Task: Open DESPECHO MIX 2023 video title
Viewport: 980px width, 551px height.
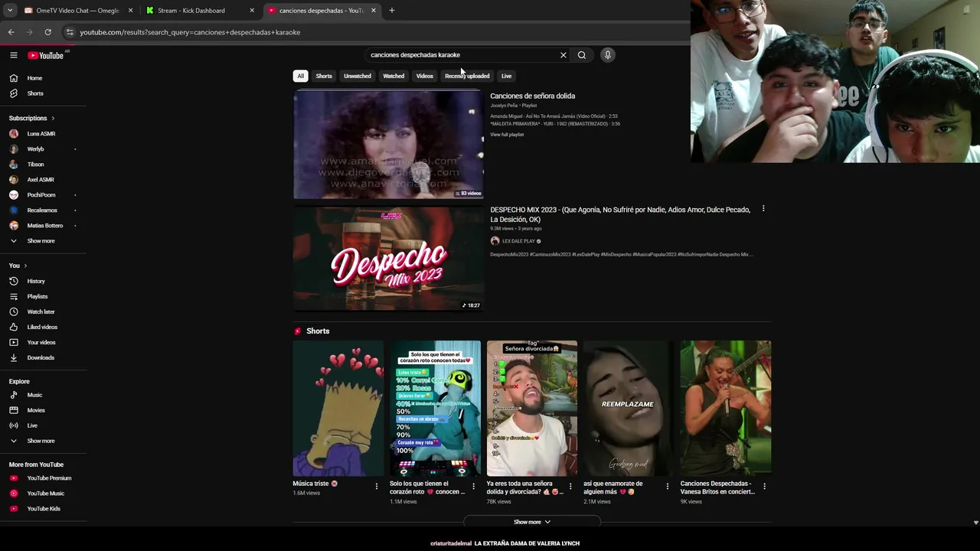Action: (620, 214)
